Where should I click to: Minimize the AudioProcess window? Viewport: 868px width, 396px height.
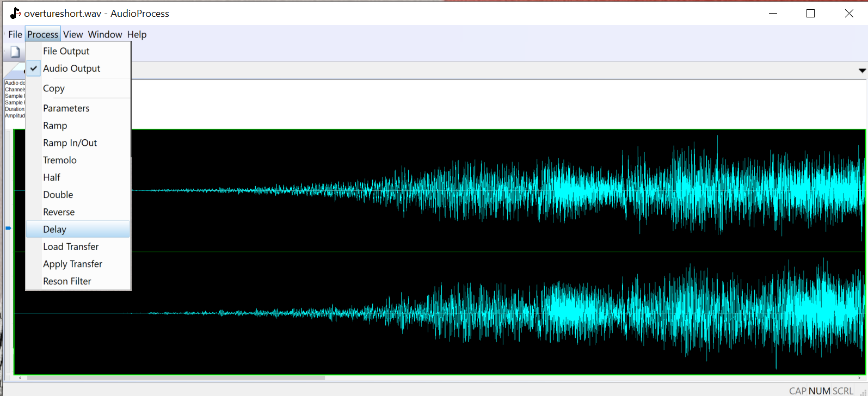pyautogui.click(x=773, y=14)
